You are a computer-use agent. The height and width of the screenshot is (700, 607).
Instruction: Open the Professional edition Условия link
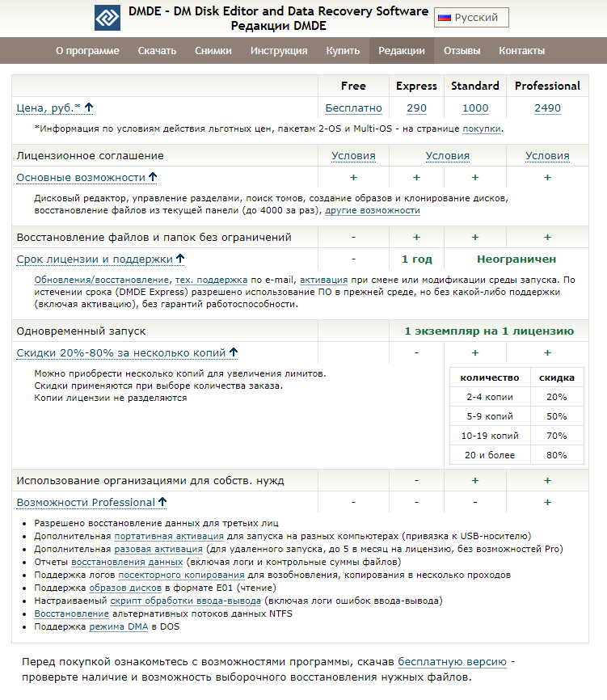[x=548, y=156]
